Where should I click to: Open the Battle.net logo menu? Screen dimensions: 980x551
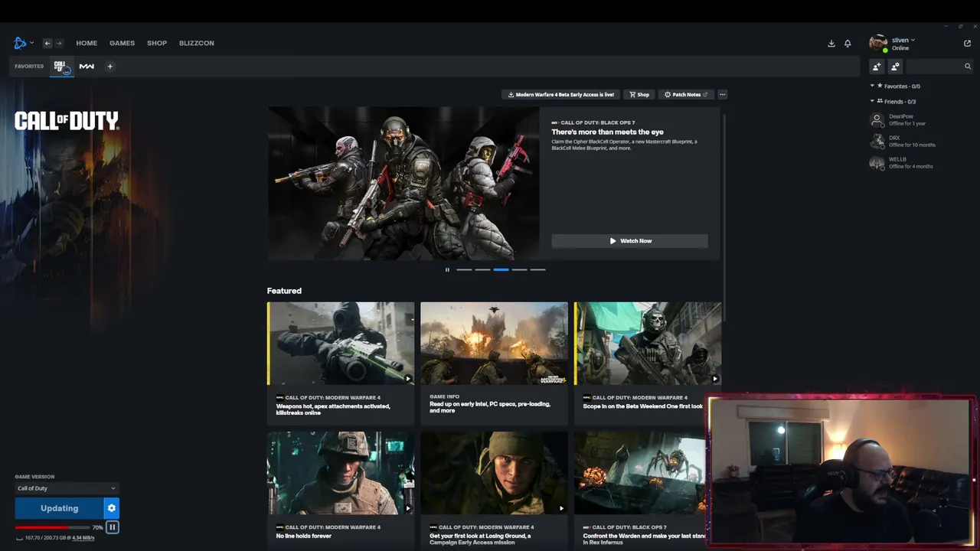[20, 43]
